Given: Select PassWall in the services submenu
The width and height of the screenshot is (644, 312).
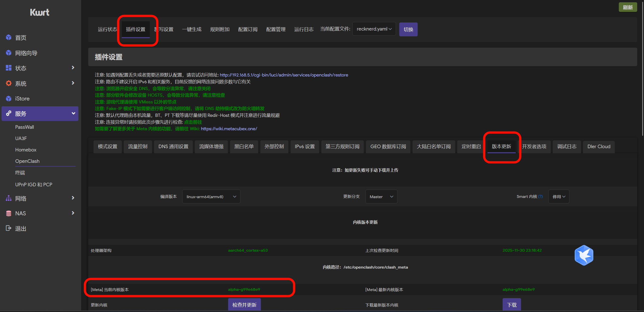Looking at the screenshot, I should (24, 127).
